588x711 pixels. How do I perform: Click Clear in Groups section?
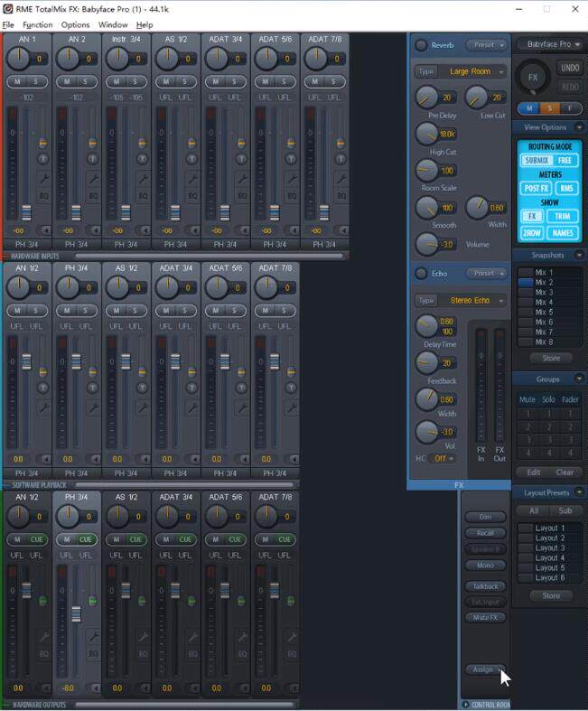coord(565,472)
